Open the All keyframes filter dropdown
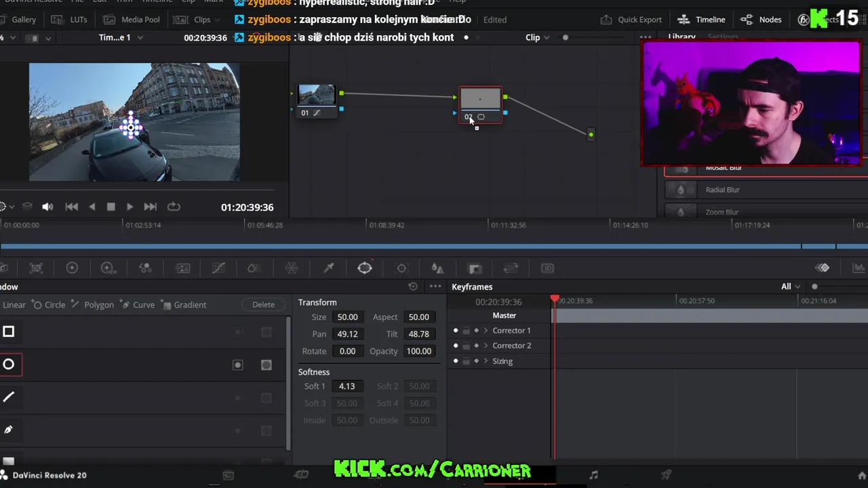The width and height of the screenshot is (868, 488). click(790, 287)
